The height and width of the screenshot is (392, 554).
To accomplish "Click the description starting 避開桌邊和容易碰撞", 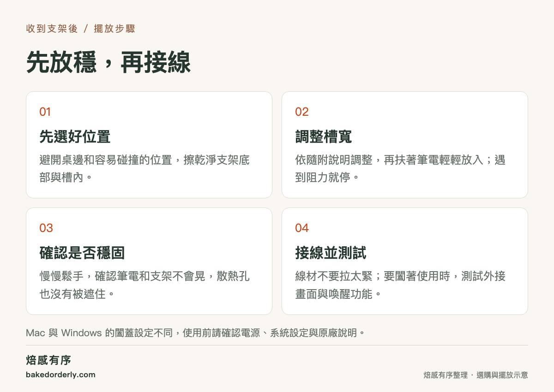I will [145, 168].
